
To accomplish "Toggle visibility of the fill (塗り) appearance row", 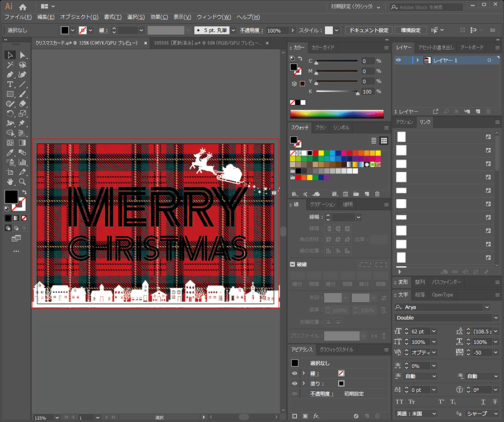I will tap(295, 383).
